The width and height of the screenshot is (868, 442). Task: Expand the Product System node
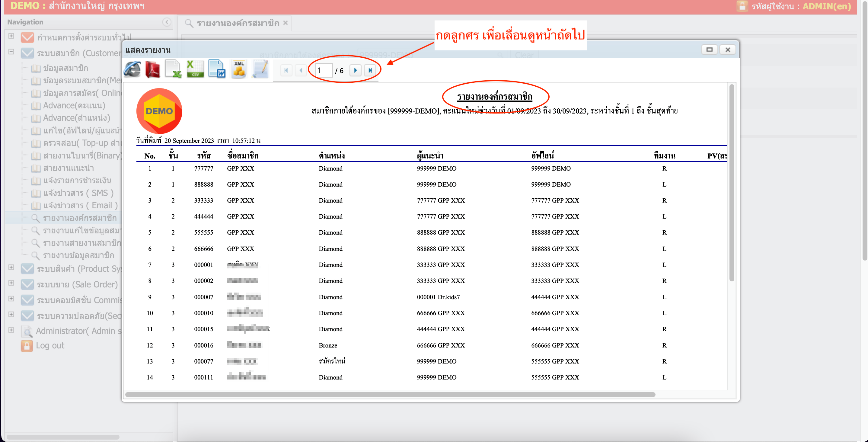coord(11,267)
